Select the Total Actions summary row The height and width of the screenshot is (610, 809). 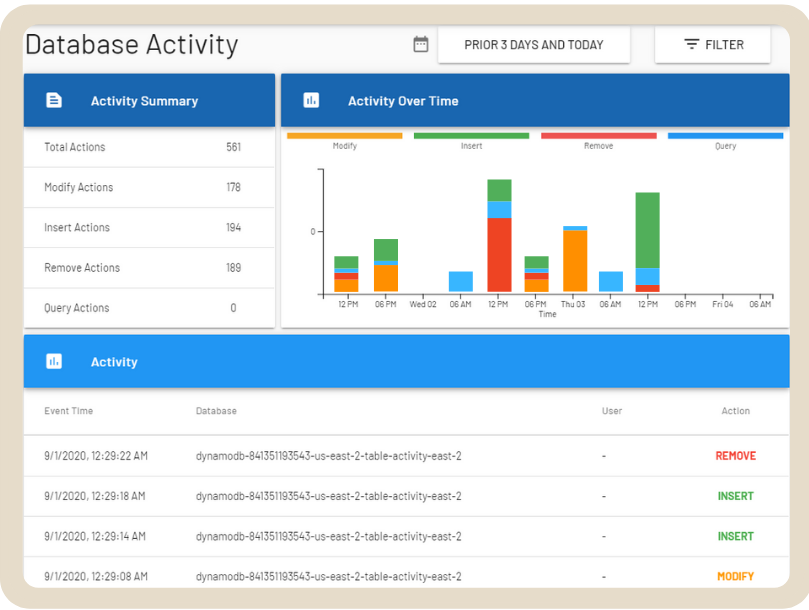[x=149, y=147]
